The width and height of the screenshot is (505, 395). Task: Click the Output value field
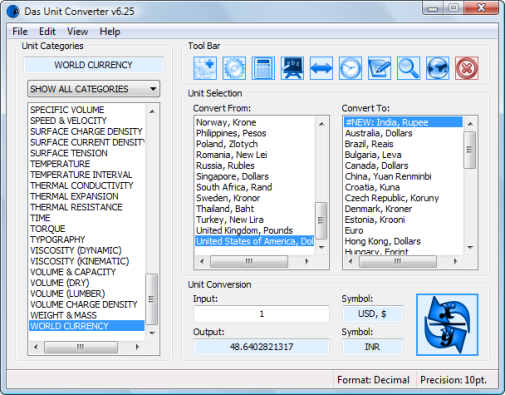click(261, 347)
